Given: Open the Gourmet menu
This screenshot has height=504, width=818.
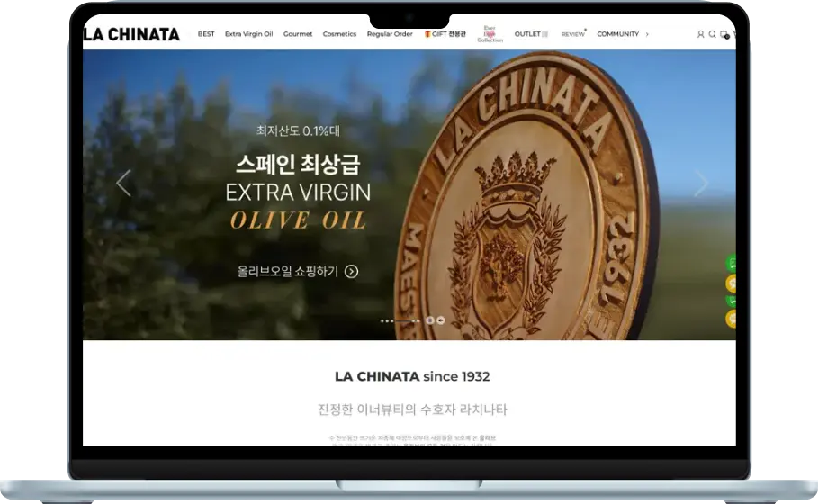Looking at the screenshot, I should [x=298, y=34].
